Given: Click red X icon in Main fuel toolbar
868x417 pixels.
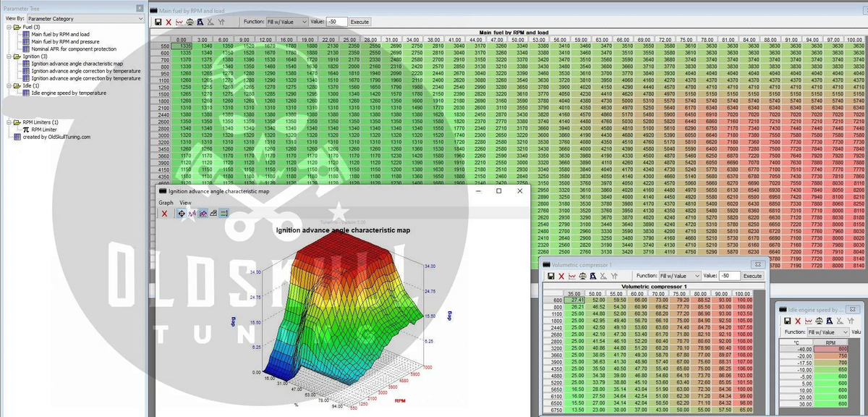Looking at the screenshot, I should click(x=169, y=22).
